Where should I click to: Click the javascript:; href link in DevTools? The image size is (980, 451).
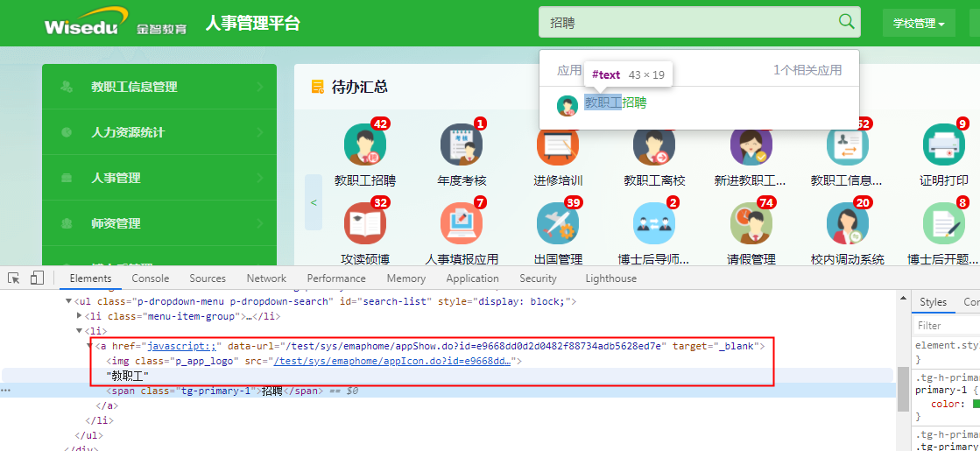click(182, 345)
